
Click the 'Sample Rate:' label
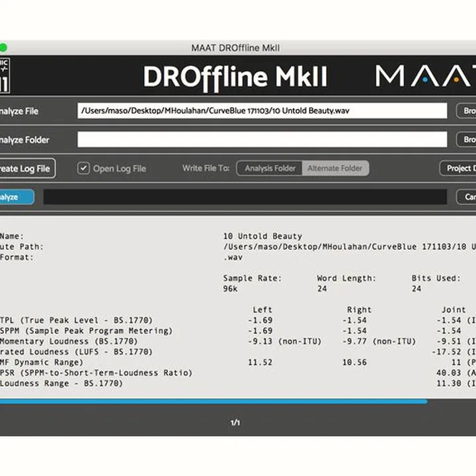[253, 278]
